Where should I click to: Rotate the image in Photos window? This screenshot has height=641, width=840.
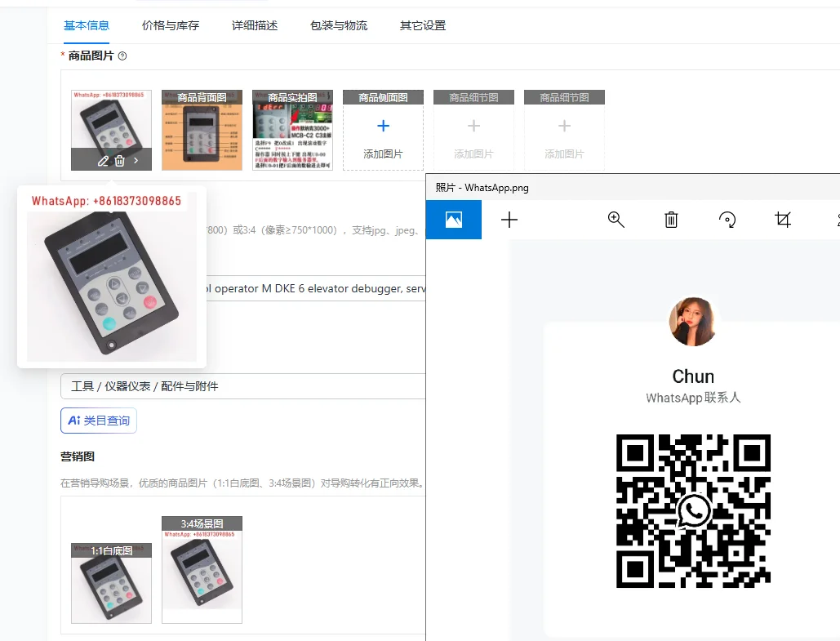(727, 220)
